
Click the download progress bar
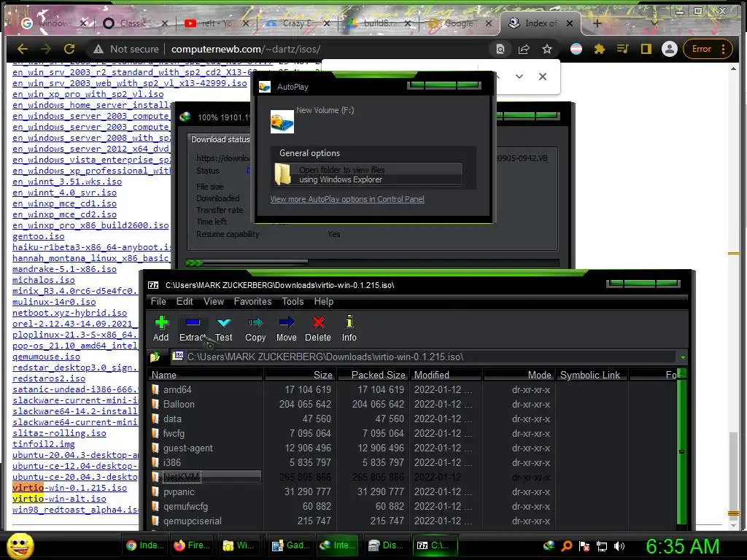point(372,262)
